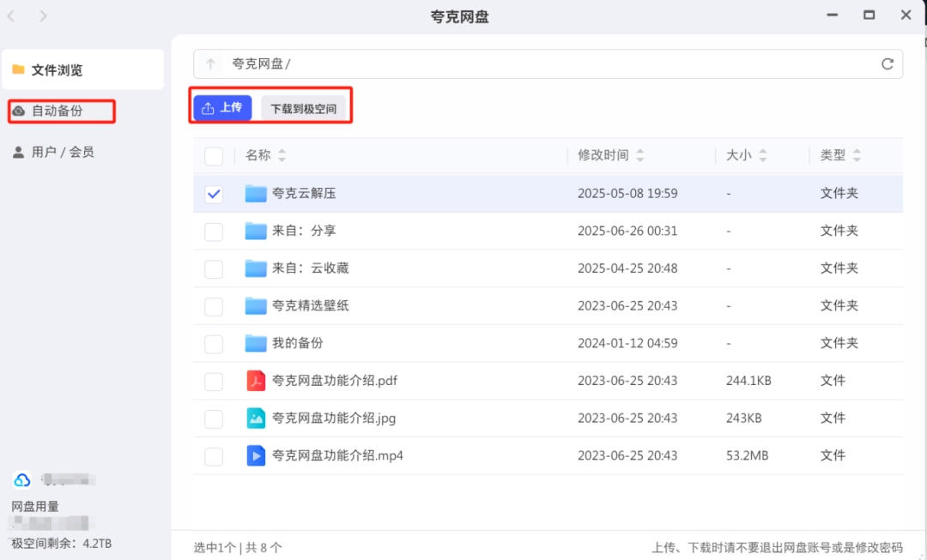Click the image icon of 夸克网盘功能介绍.jpg
This screenshot has height=560, width=927.
(256, 418)
